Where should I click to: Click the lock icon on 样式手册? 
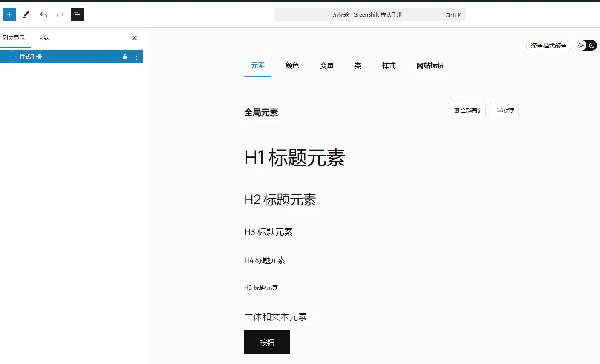point(125,56)
